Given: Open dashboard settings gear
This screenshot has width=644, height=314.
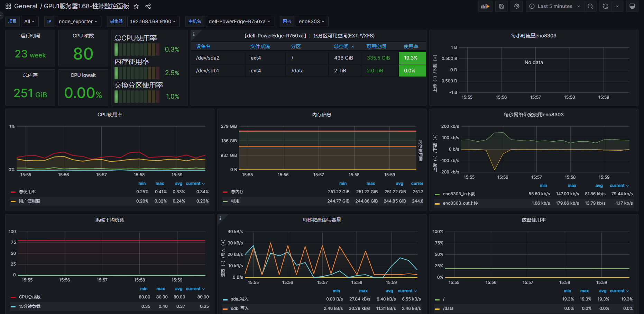Looking at the screenshot, I should pos(517,6).
